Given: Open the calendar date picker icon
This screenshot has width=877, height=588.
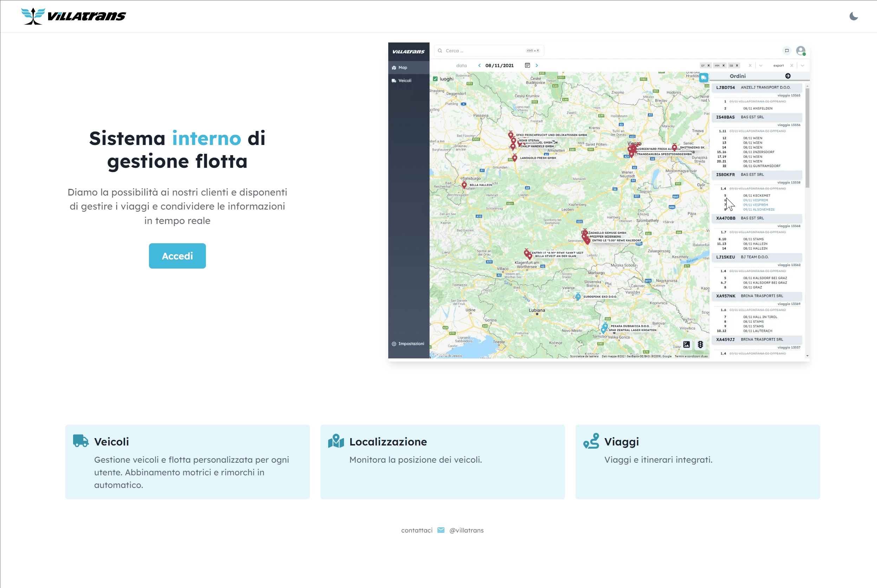Looking at the screenshot, I should (527, 65).
